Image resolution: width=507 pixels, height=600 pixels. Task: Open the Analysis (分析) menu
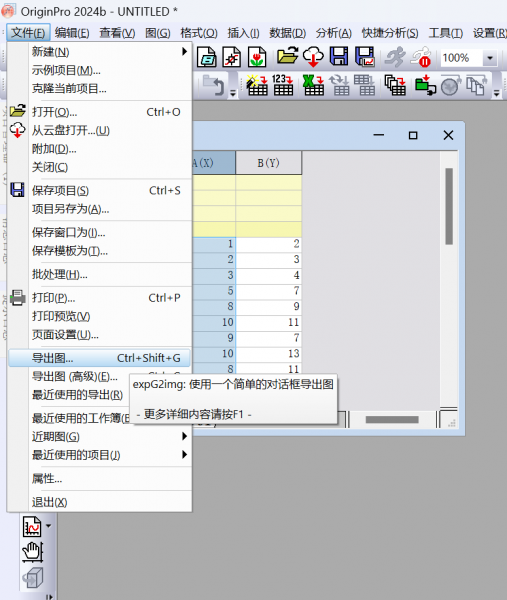tap(333, 33)
